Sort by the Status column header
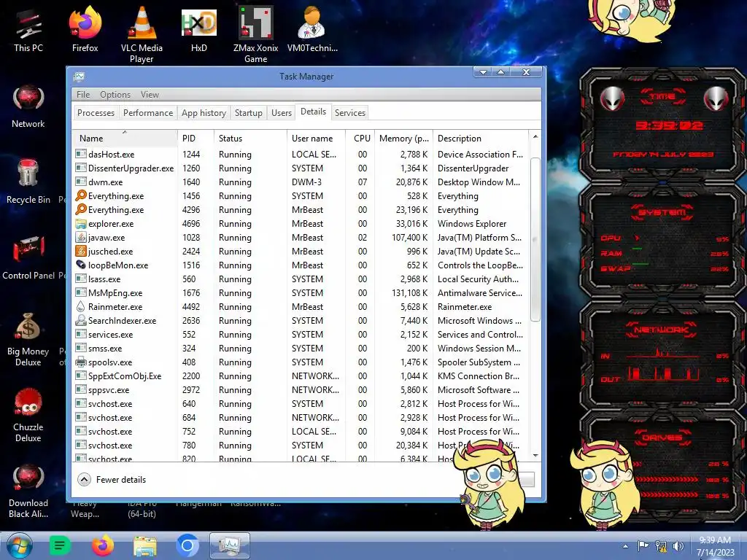Image resolution: width=747 pixels, height=560 pixels. 250,138
